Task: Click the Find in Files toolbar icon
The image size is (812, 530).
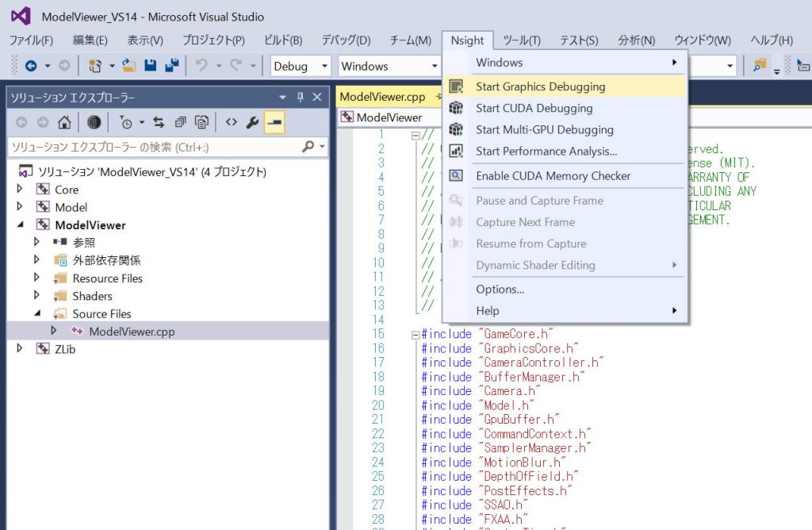Action: (760, 65)
